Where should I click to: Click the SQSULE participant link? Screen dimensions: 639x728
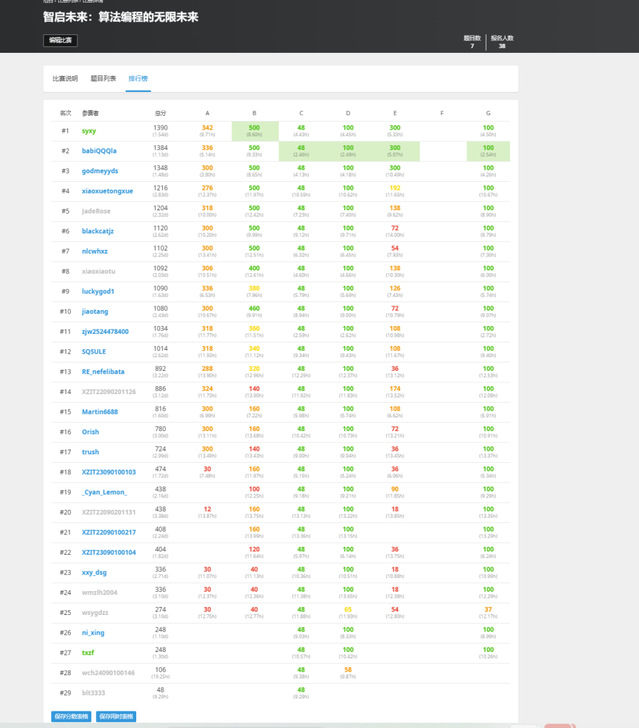[x=94, y=351]
